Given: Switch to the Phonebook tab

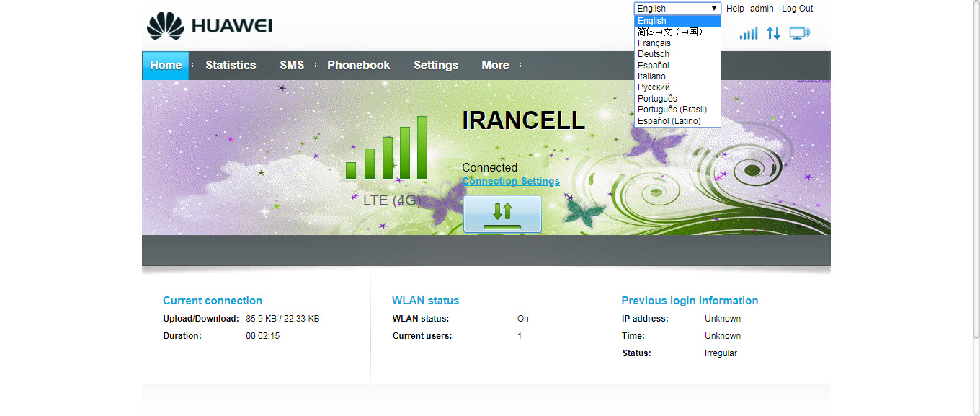Looking at the screenshot, I should [359, 65].
